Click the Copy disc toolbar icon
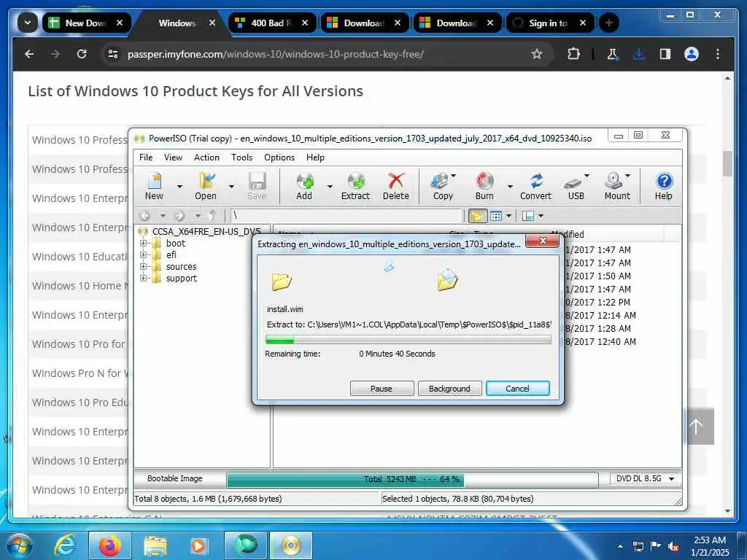The height and width of the screenshot is (560, 747). tap(443, 186)
